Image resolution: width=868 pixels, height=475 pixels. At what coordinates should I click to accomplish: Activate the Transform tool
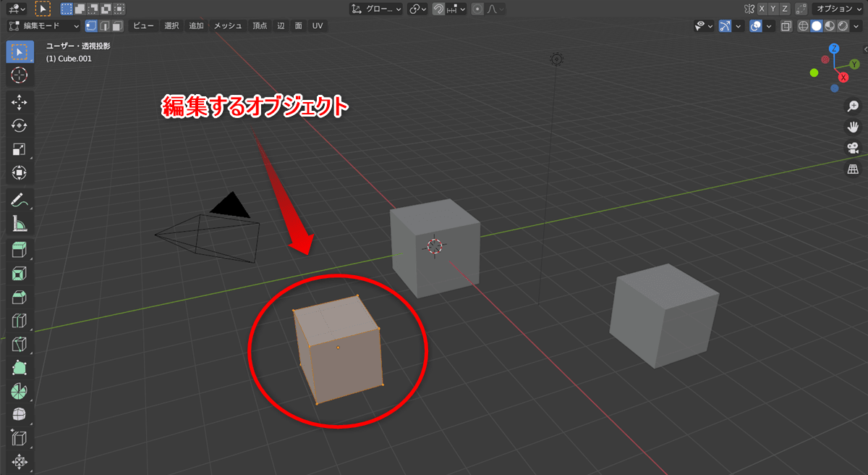coord(20,172)
